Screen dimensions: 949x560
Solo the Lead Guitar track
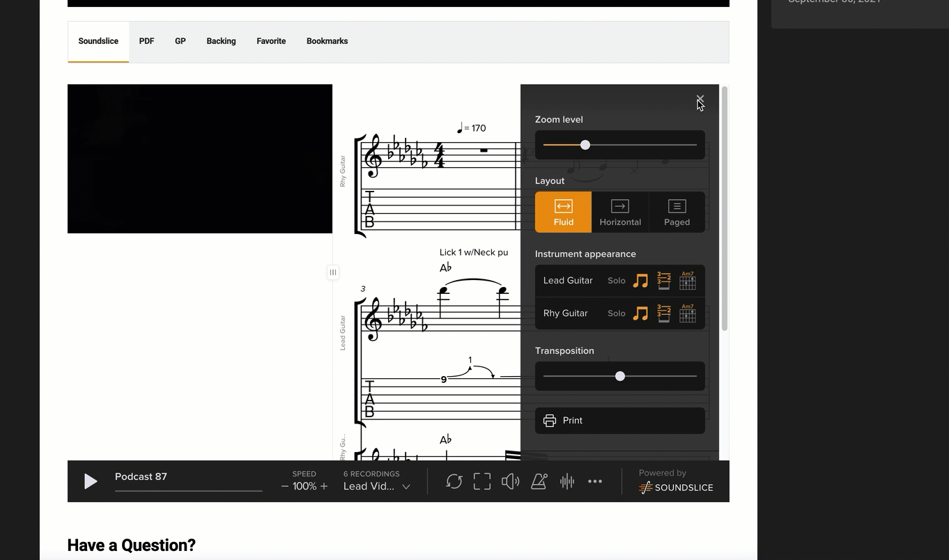[x=616, y=281]
